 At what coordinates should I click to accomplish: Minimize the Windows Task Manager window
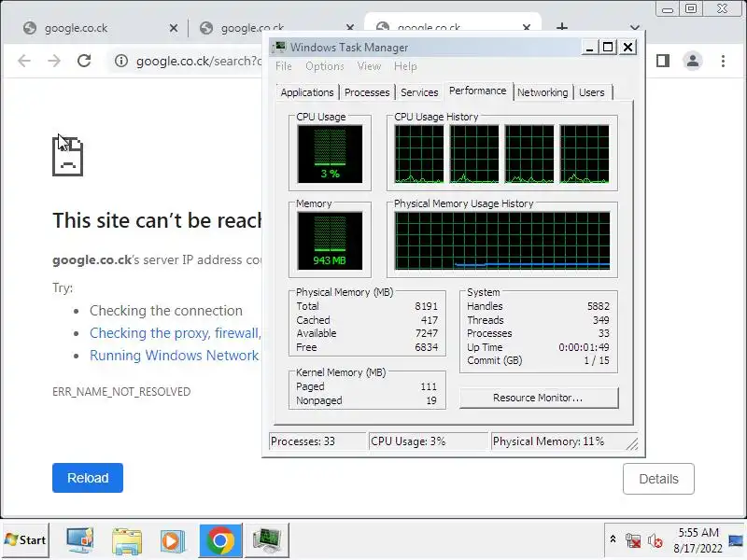(x=589, y=48)
